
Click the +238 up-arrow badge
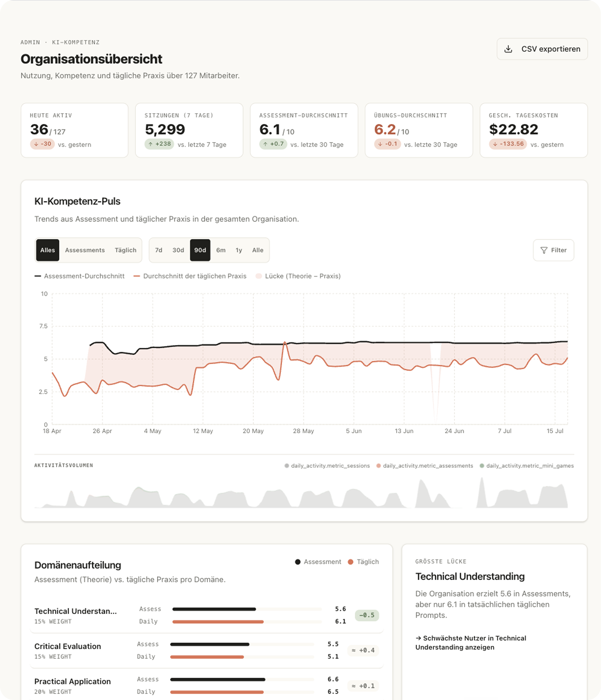point(159,144)
